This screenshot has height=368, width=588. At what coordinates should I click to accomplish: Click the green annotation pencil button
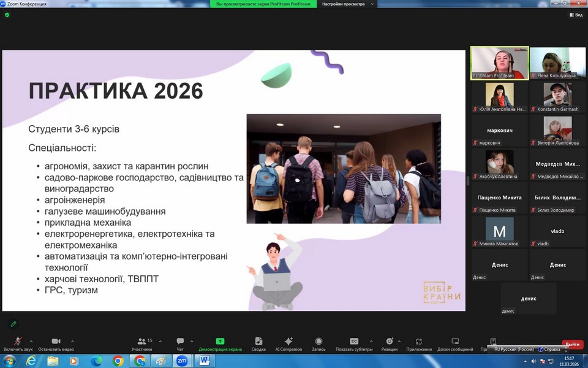[x=13, y=324]
